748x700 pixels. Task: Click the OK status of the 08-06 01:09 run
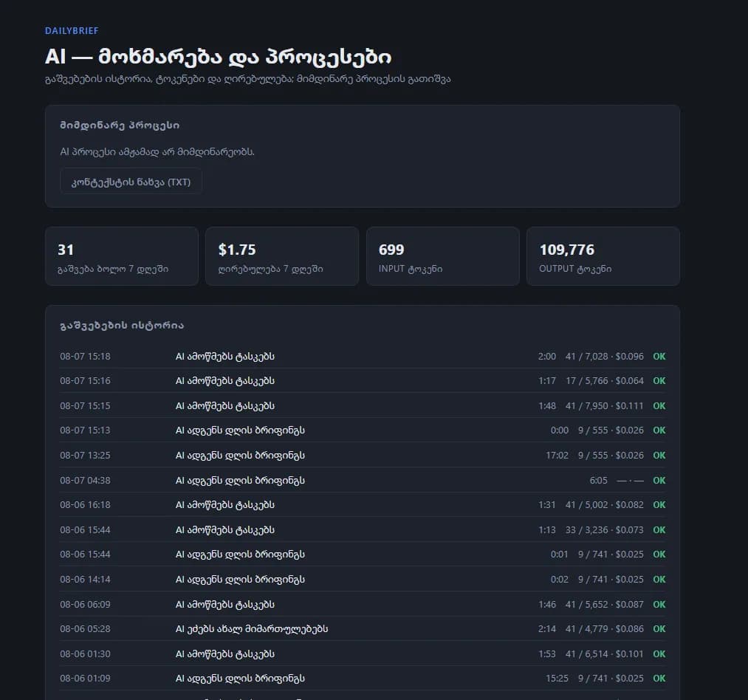coord(659,678)
